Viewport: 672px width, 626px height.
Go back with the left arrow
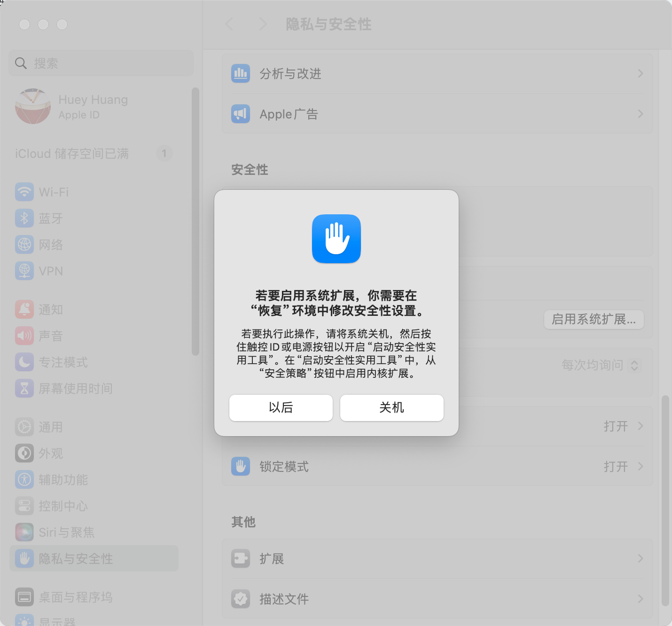229,24
